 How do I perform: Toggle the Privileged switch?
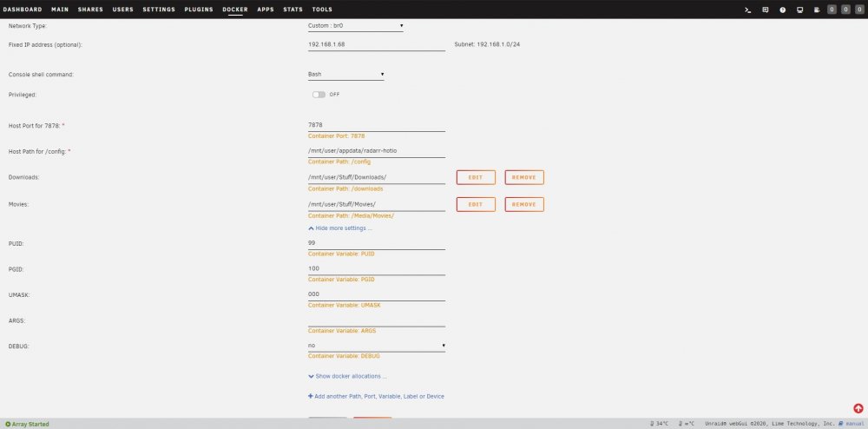(319, 95)
